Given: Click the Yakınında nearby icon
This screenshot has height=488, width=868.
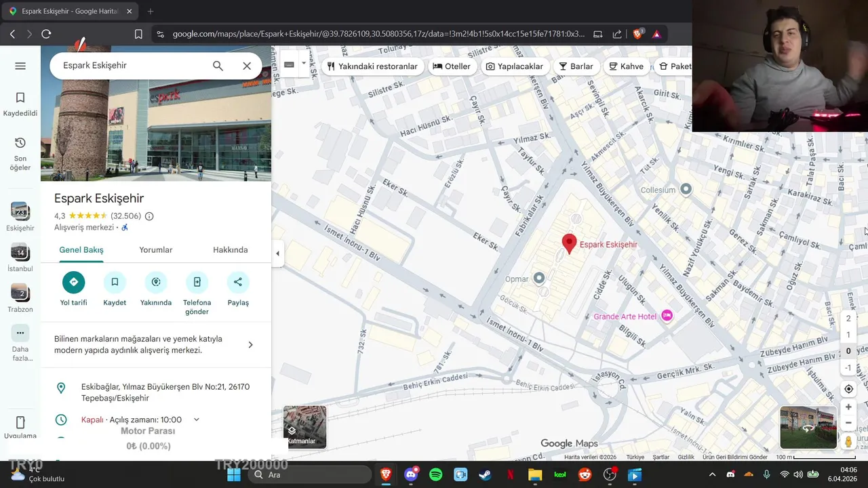Looking at the screenshot, I should tap(156, 282).
